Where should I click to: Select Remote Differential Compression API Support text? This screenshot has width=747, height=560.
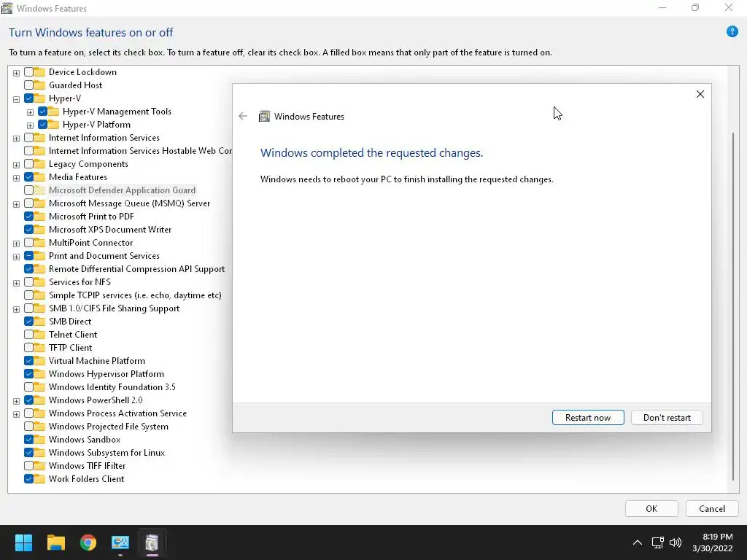136,268
